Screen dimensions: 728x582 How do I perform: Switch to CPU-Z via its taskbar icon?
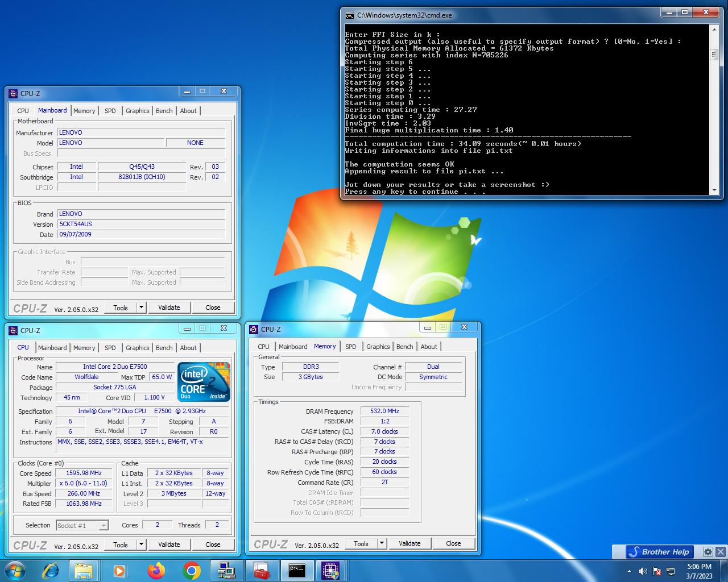(x=330, y=570)
